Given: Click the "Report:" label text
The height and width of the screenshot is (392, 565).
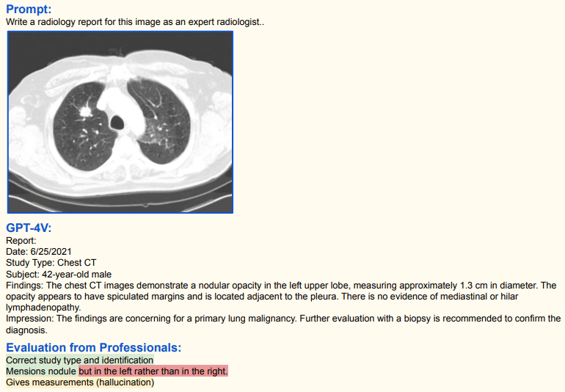Looking at the screenshot, I should (x=21, y=240).
